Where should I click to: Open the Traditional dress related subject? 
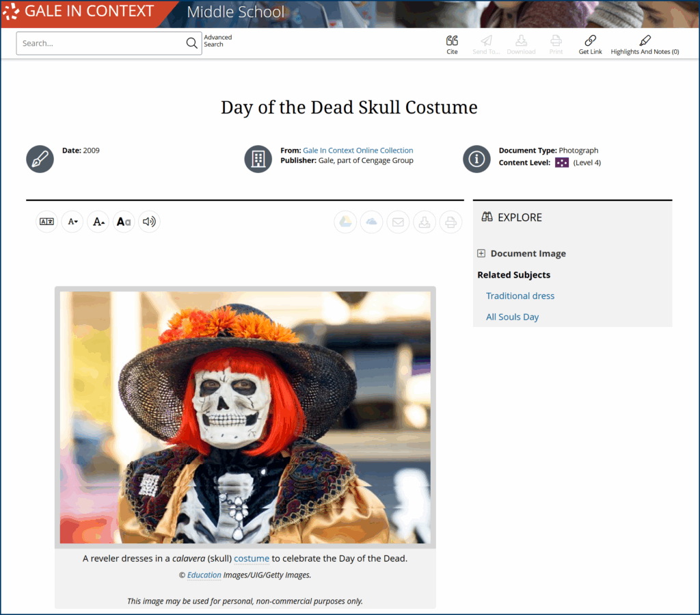520,296
